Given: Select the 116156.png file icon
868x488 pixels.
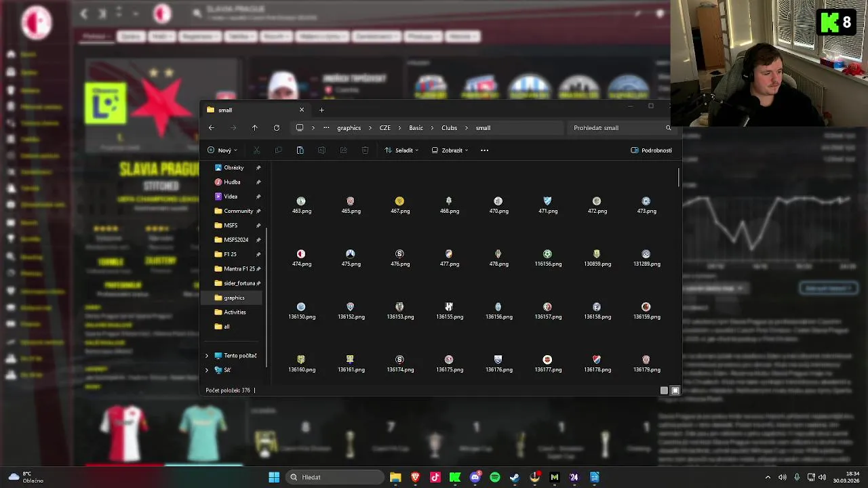Looking at the screenshot, I should pos(547,253).
